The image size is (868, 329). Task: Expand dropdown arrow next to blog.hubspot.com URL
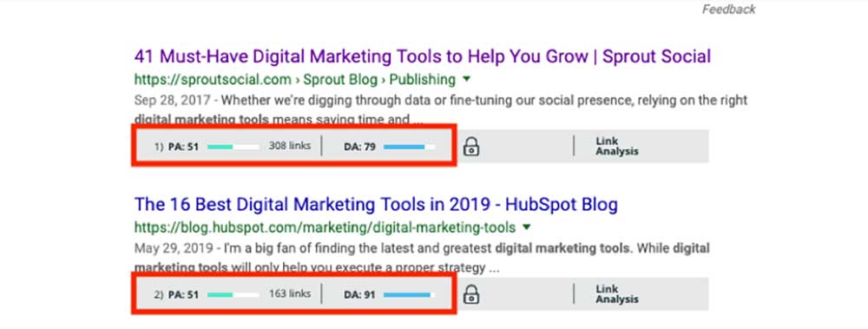[x=527, y=227]
